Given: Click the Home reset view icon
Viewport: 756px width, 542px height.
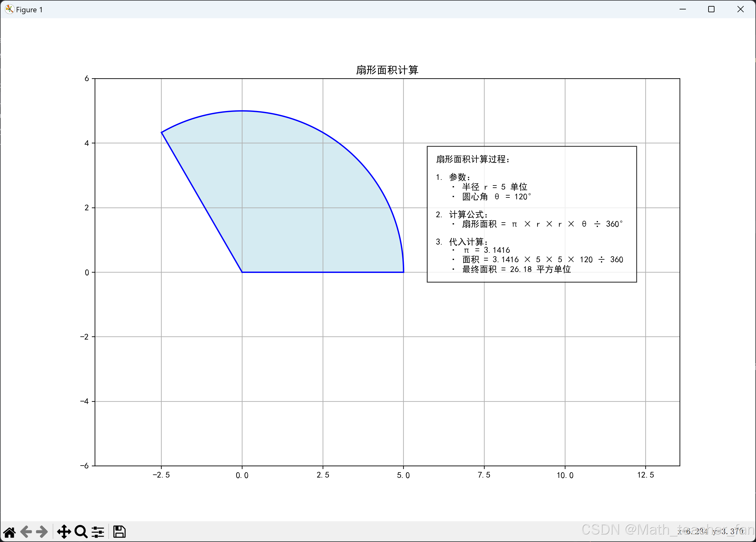Looking at the screenshot, I should pyautogui.click(x=9, y=532).
